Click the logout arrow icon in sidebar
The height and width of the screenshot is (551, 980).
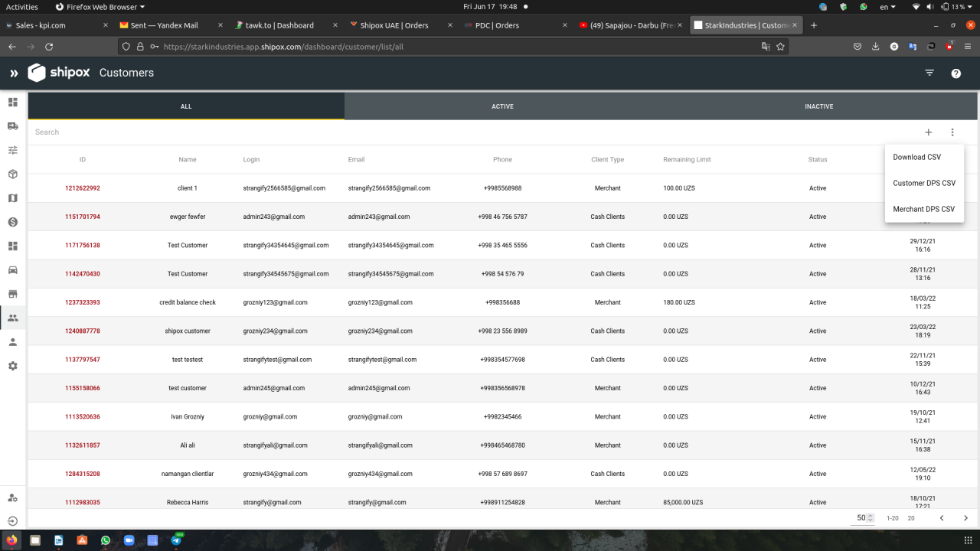pos(13,521)
